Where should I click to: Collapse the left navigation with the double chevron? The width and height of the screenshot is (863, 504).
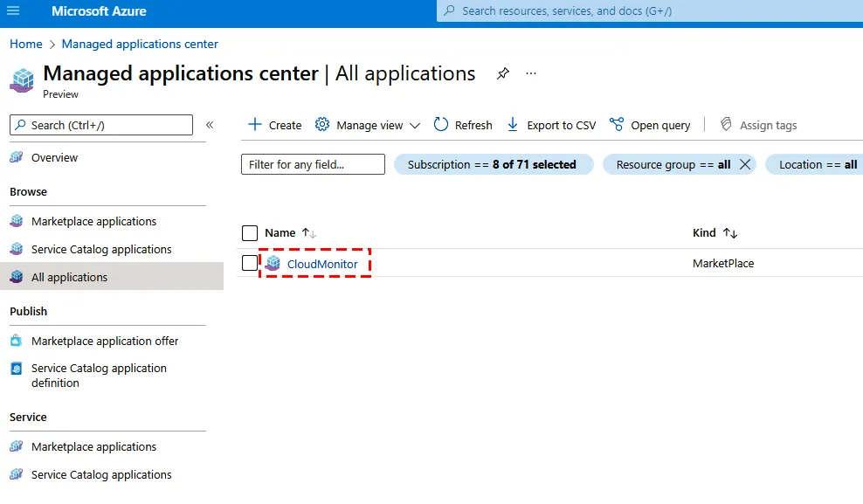[210, 125]
